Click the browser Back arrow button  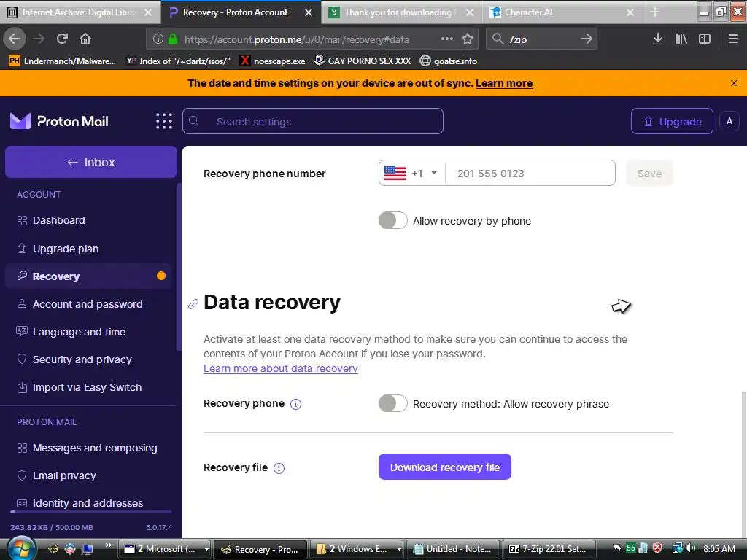click(15, 39)
